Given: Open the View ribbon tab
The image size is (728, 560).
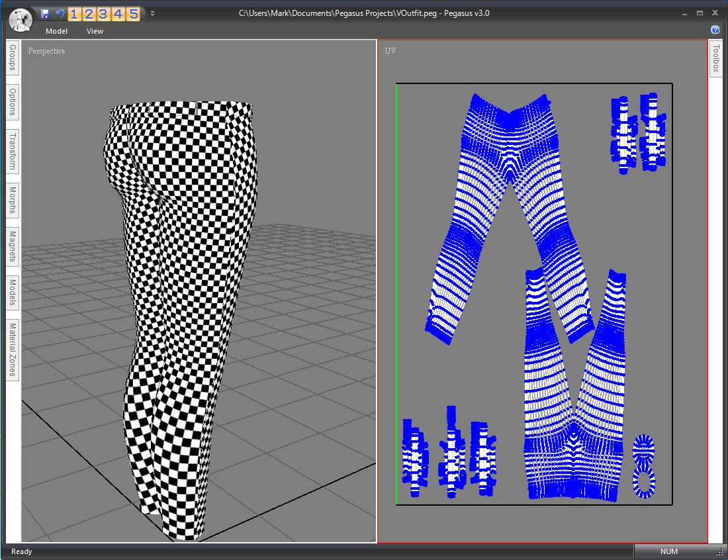Looking at the screenshot, I should [x=95, y=31].
